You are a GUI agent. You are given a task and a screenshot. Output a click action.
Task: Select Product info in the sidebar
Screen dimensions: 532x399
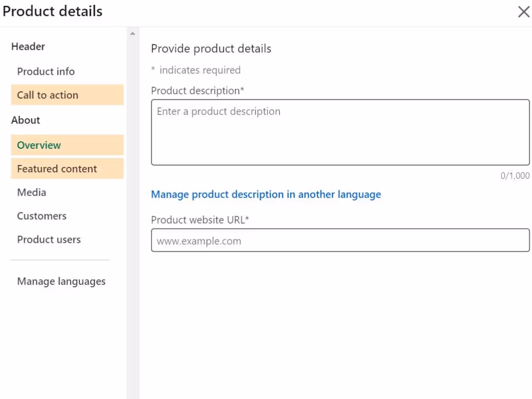point(46,71)
